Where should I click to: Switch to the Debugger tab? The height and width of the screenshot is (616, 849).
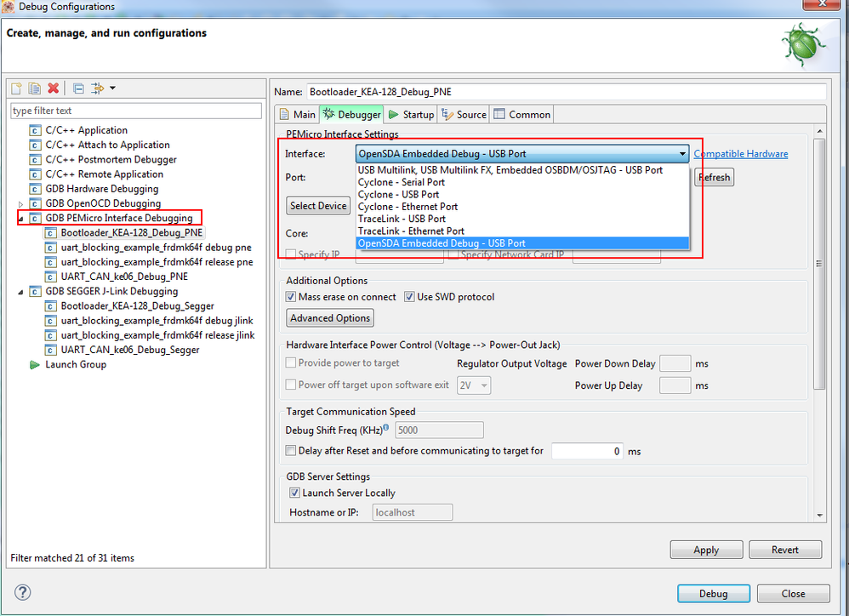pyautogui.click(x=352, y=114)
